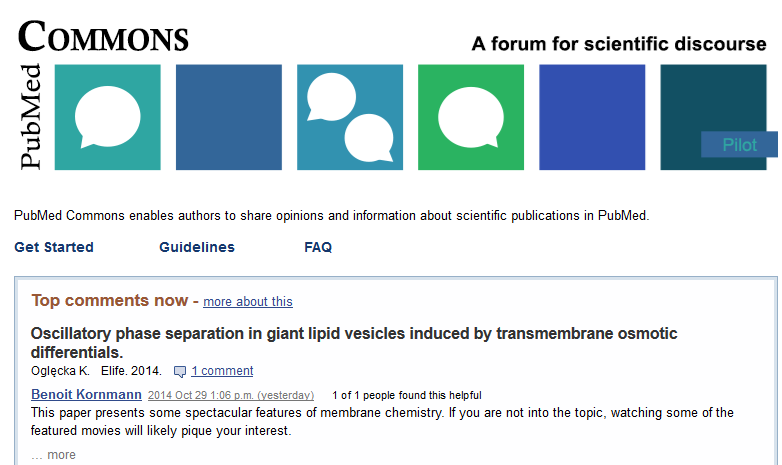Click the vertical PubMed logo text
Image resolution: width=782 pixels, height=465 pixels.
[30, 117]
